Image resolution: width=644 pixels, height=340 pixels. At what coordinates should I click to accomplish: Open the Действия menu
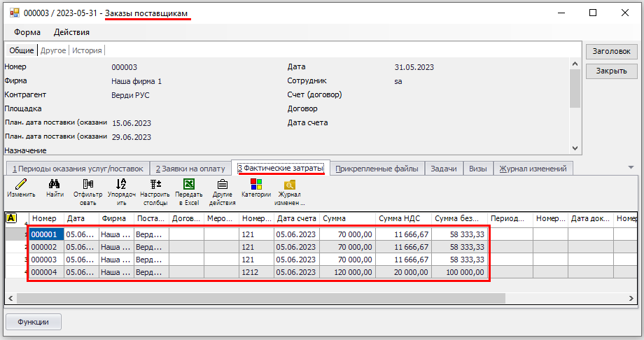pos(71,32)
